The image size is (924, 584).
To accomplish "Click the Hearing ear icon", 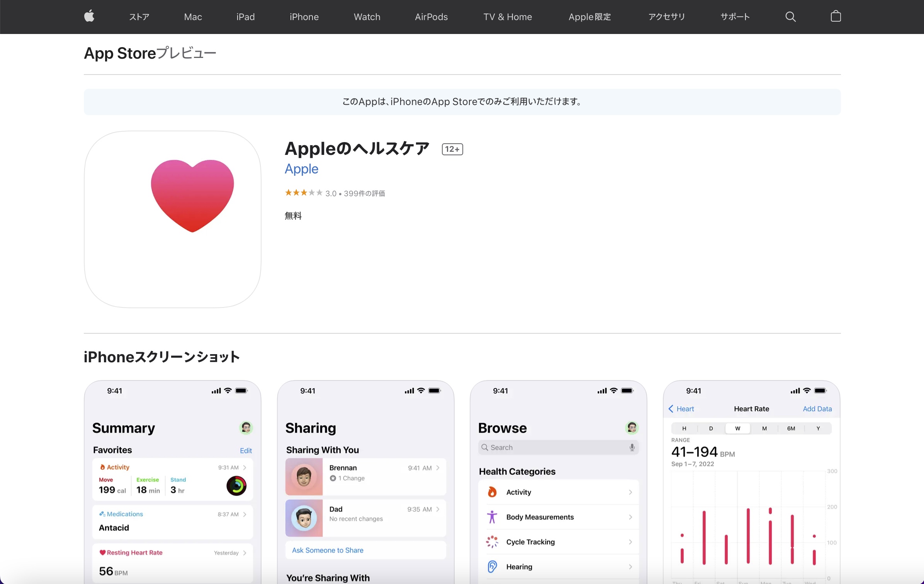I will click(492, 567).
